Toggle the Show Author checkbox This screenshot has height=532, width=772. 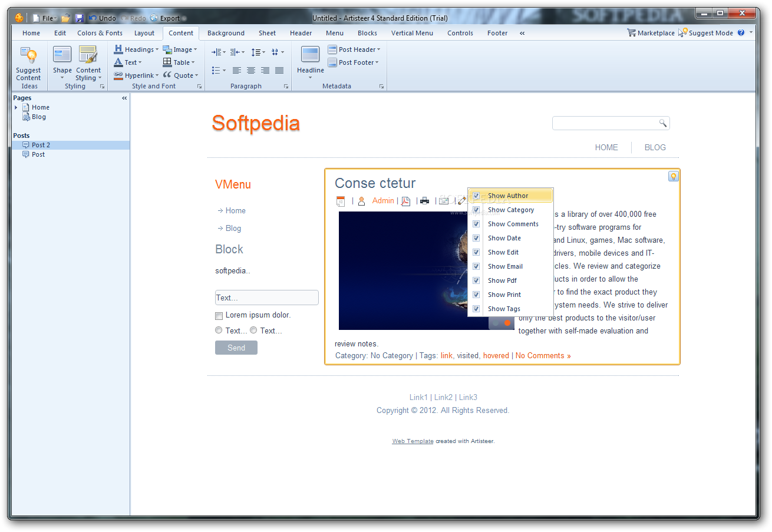pos(476,196)
